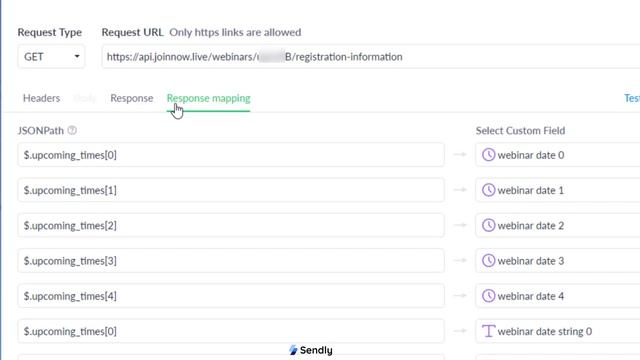Click the clock icon beside webinar date 1
This screenshot has width=640, height=360.
point(488,190)
